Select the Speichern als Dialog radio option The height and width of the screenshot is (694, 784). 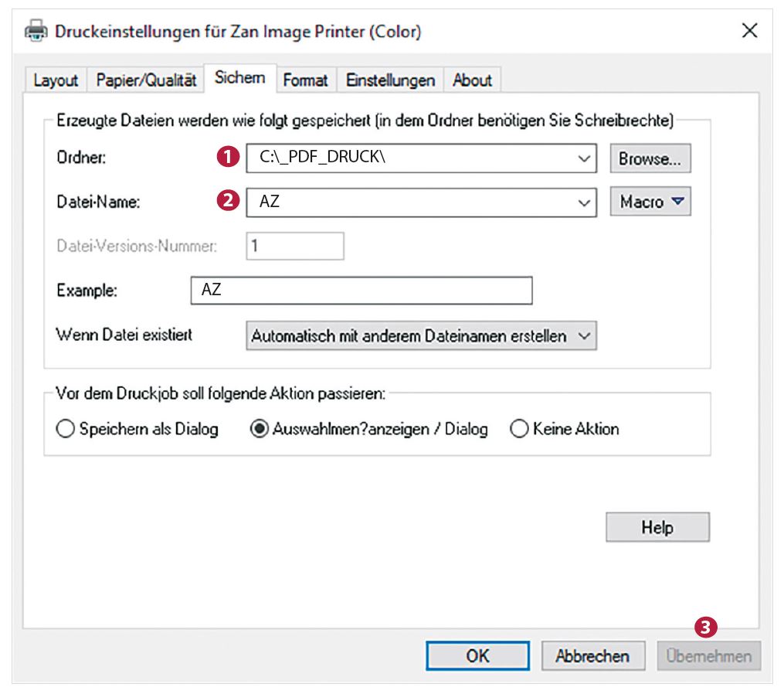click(65, 430)
